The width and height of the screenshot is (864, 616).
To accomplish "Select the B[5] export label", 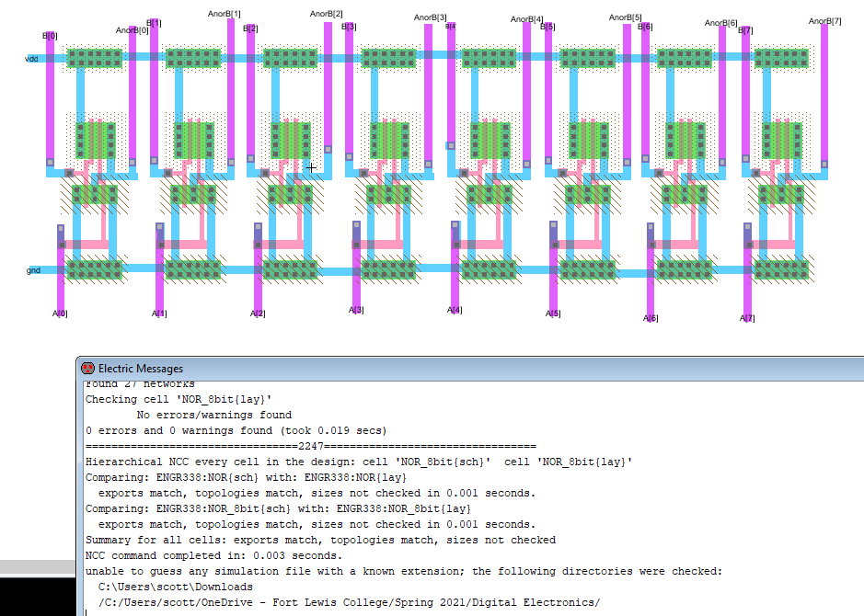I will click(547, 27).
